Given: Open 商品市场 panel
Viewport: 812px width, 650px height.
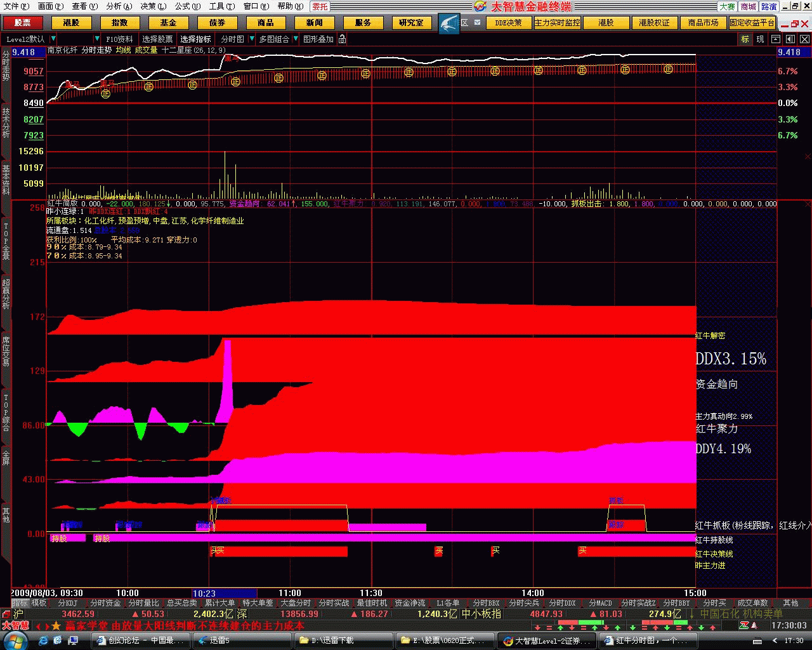Looking at the screenshot, I should pyautogui.click(x=703, y=23).
